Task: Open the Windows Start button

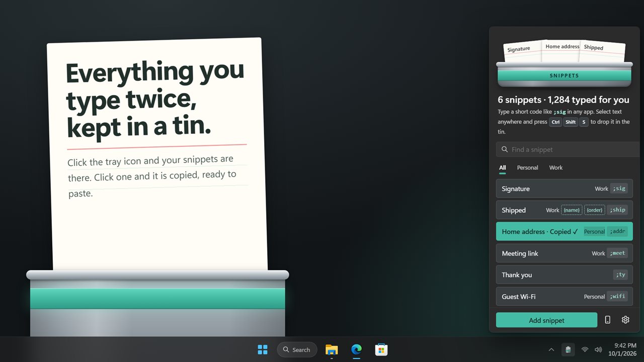Action: [263, 349]
